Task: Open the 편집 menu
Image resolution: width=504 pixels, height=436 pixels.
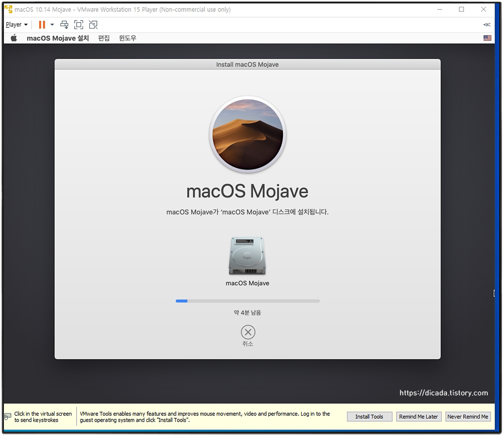Action: tap(104, 38)
